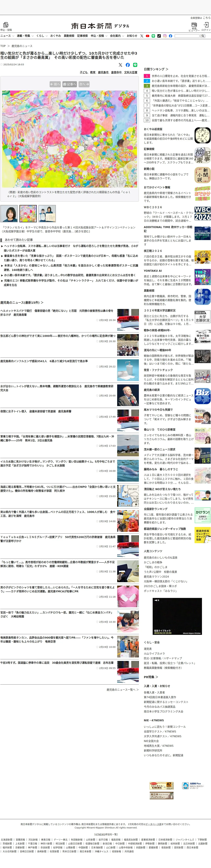The height and width of the screenshot is (868, 211).
Task: Click the search magnifier button
Action: tap(203, 36)
